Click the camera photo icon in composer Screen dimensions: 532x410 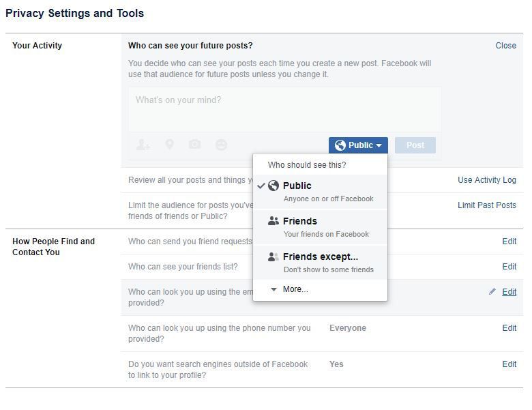(x=195, y=145)
